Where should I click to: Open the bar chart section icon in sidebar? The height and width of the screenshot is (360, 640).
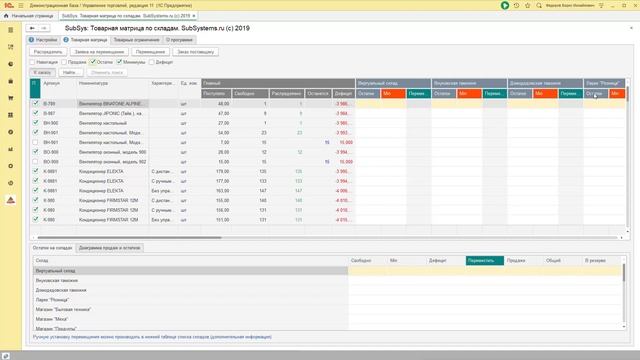11,149
